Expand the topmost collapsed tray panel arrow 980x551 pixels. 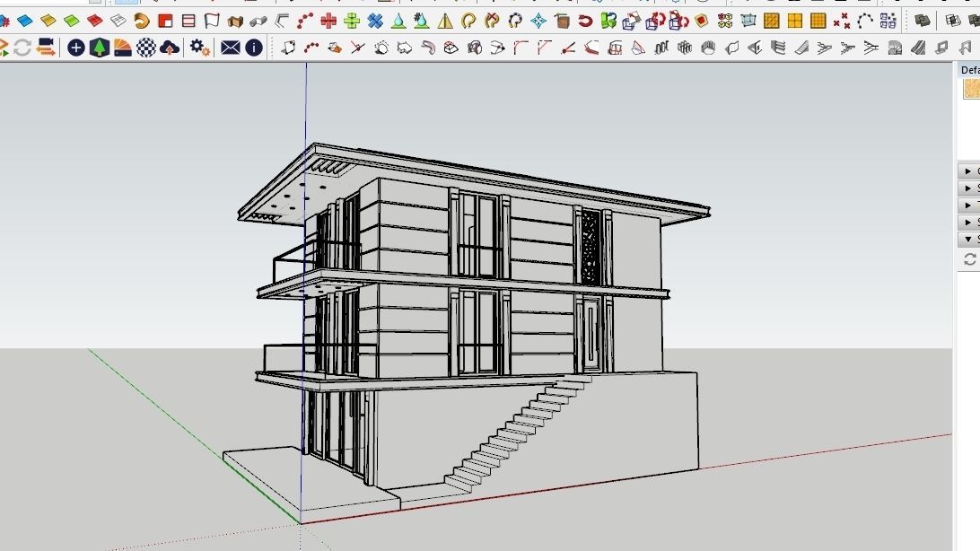tap(967, 171)
